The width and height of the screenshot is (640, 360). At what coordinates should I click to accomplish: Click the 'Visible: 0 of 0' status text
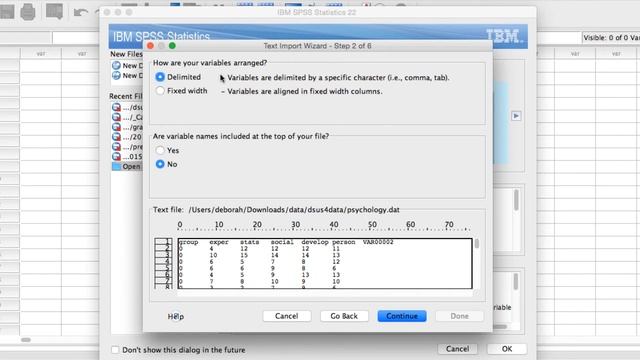(611, 38)
